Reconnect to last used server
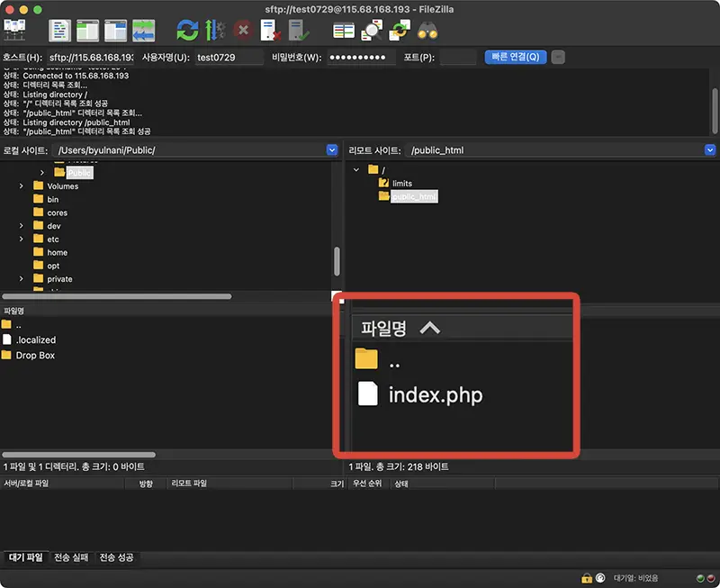The width and height of the screenshot is (720, 588). tap(299, 31)
